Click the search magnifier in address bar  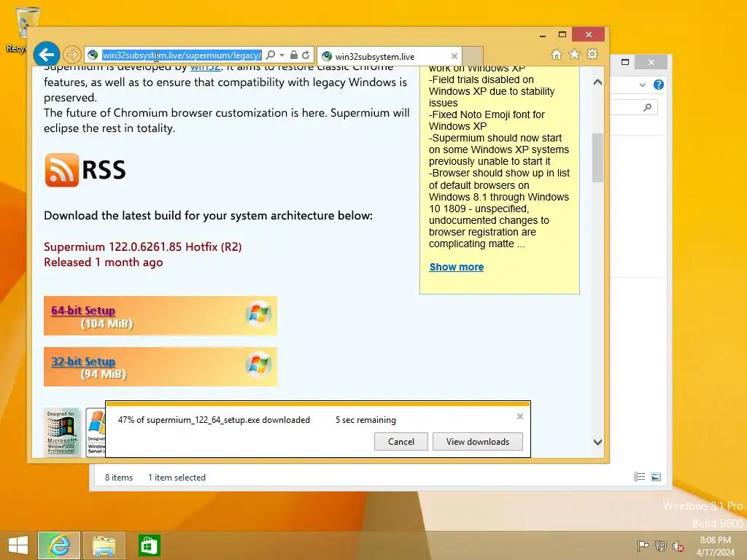tap(271, 55)
